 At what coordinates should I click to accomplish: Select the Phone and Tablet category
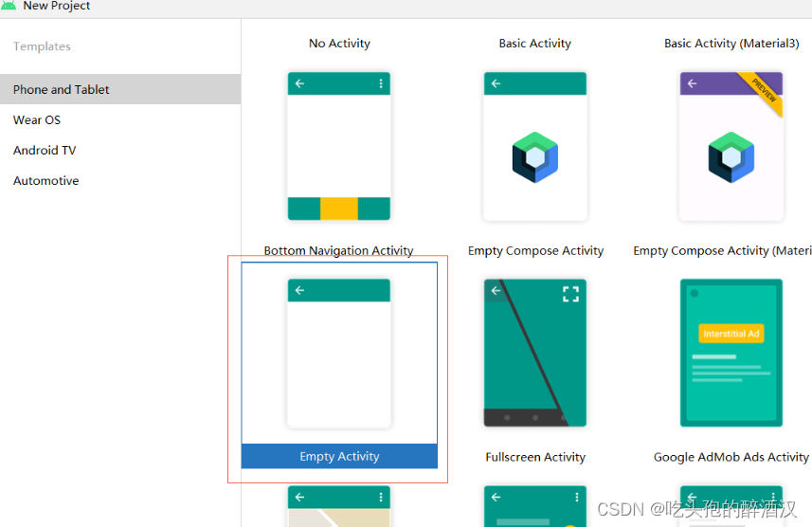point(120,89)
